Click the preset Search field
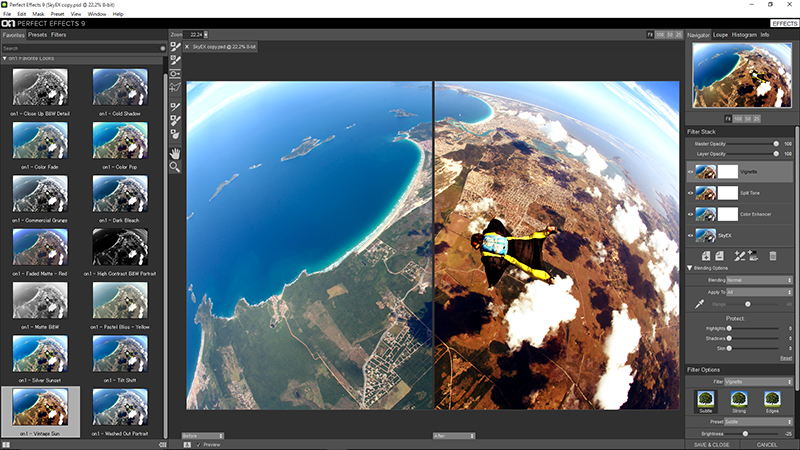This screenshot has height=450, width=800. tap(81, 48)
